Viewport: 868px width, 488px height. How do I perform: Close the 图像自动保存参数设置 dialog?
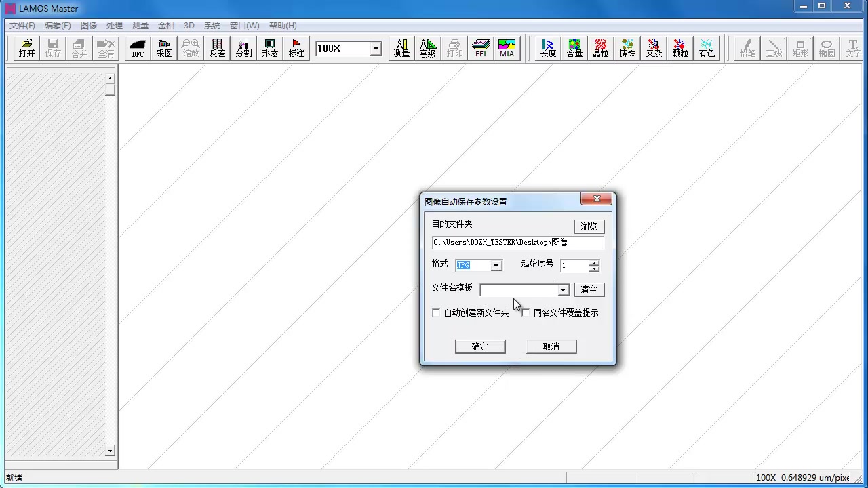[597, 199]
